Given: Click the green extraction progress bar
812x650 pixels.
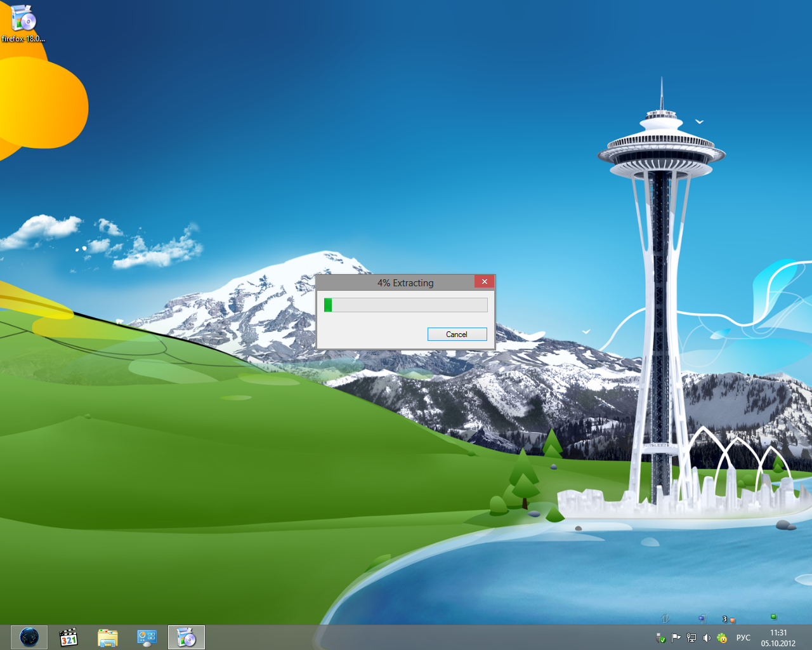Looking at the screenshot, I should [405, 305].
